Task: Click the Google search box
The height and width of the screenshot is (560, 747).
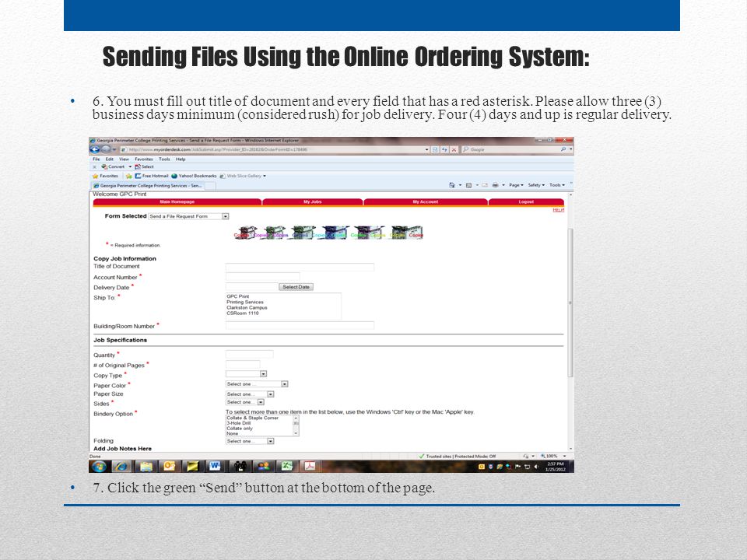Action: click(512, 149)
